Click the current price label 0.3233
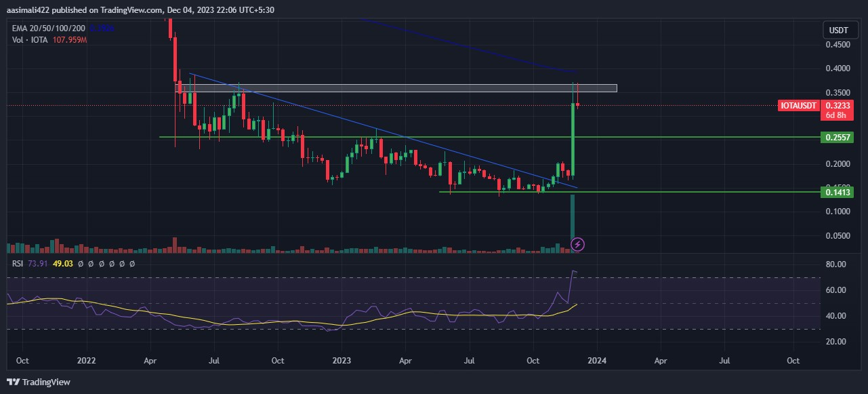Image resolution: width=868 pixels, height=394 pixels. coord(838,106)
